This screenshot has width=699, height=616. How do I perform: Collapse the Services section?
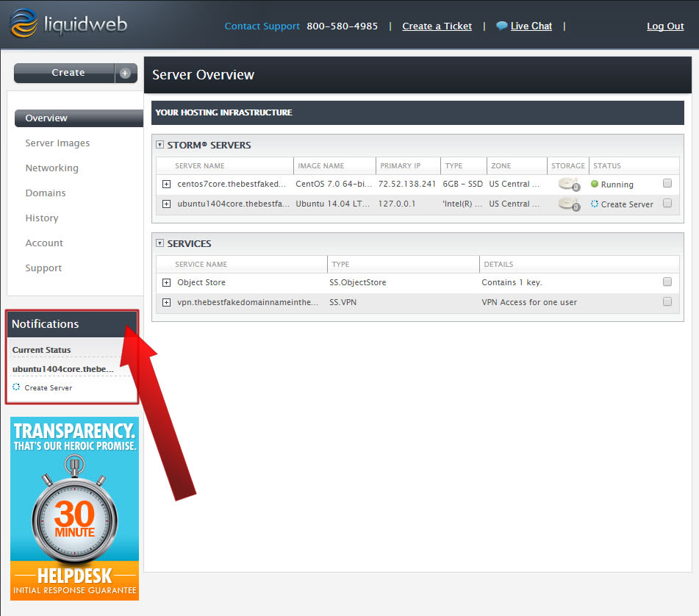pos(159,243)
